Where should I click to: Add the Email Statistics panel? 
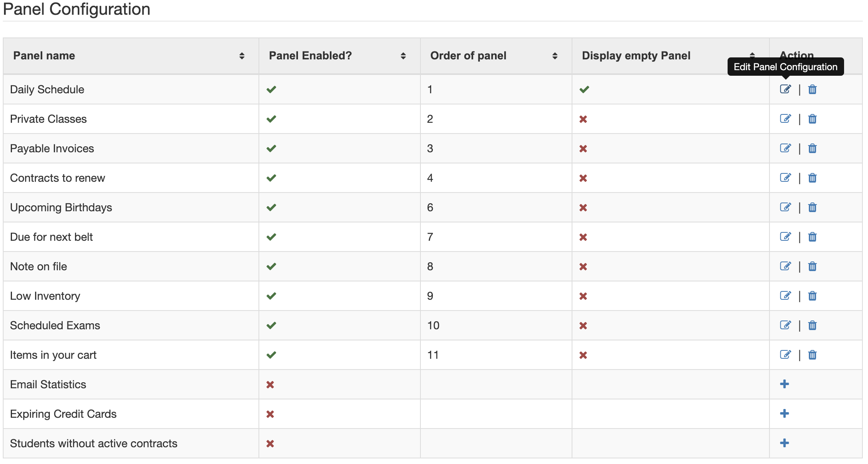pyautogui.click(x=784, y=384)
